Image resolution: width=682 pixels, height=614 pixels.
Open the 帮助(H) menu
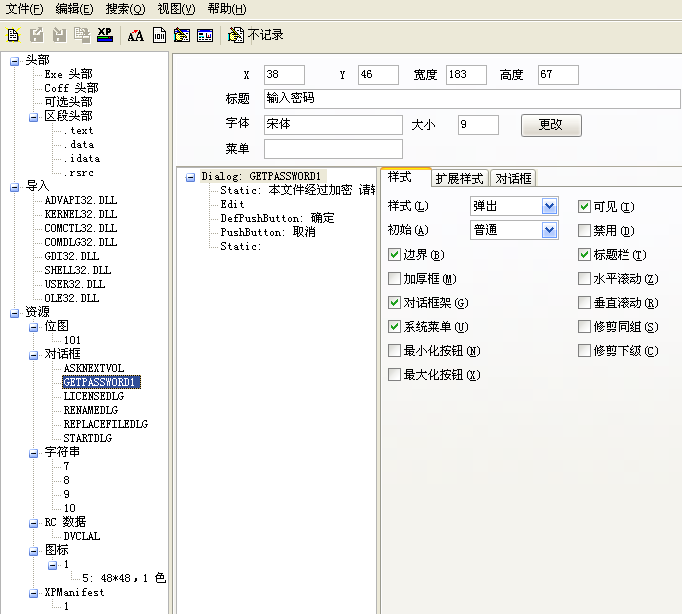227,9
